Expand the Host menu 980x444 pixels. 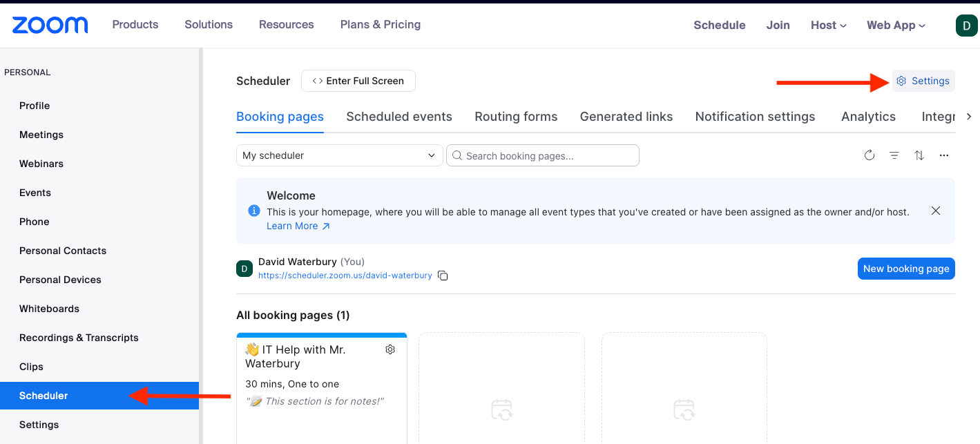[x=829, y=25]
